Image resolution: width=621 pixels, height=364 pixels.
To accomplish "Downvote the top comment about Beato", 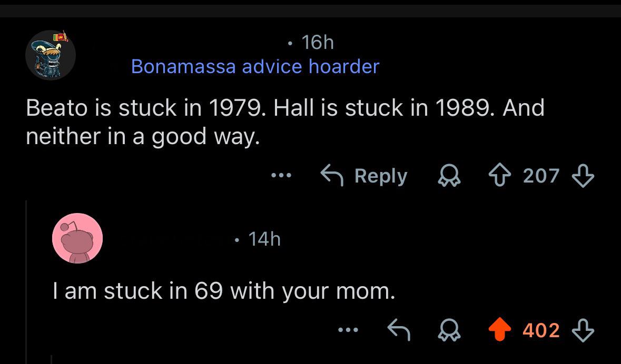I will tap(584, 176).
